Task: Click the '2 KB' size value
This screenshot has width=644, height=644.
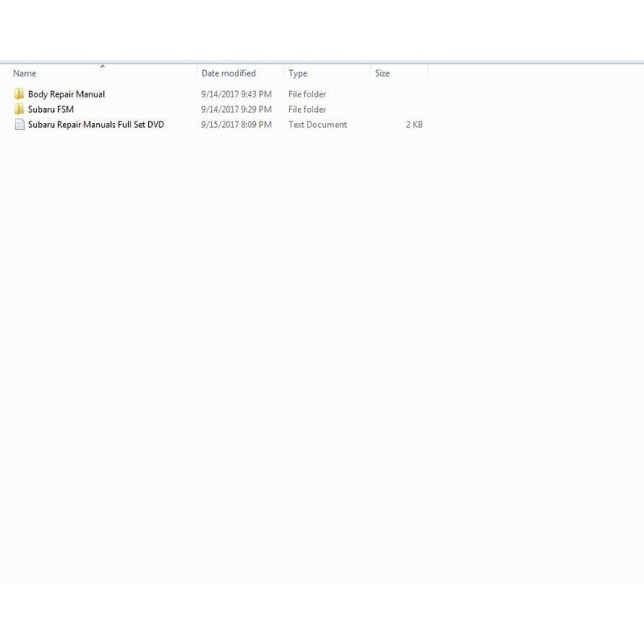Action: [414, 125]
